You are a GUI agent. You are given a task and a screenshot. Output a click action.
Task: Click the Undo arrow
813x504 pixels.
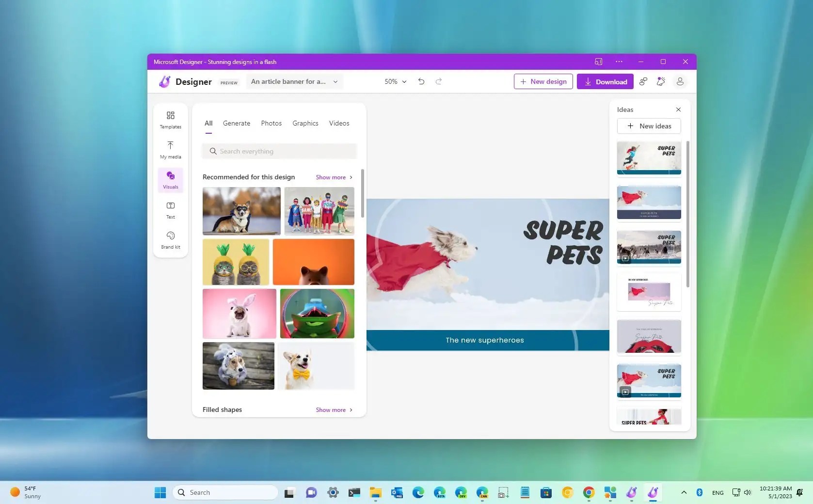(421, 81)
